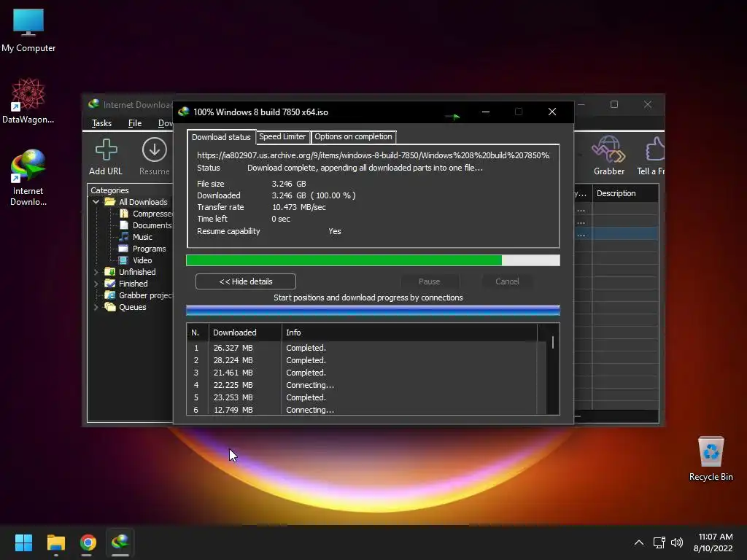
Task: Close the download progress dialog
Action: 552,112
